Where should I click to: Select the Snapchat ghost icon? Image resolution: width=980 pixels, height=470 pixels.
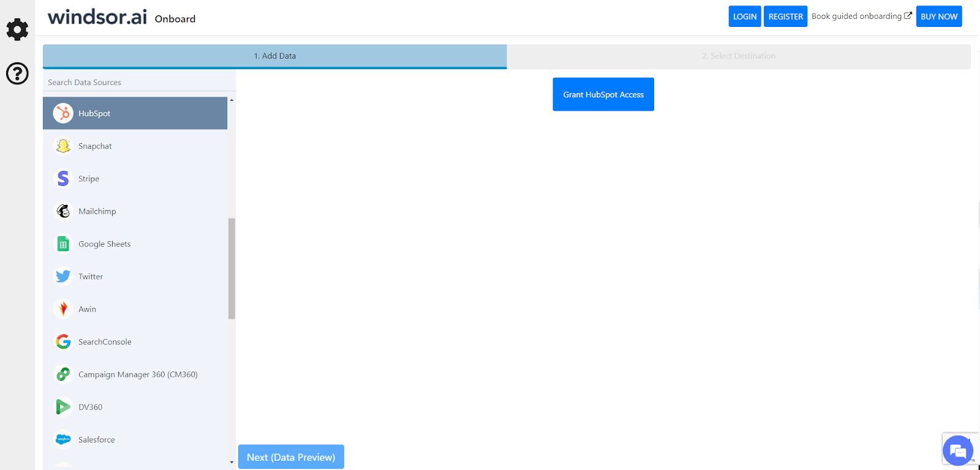pos(63,146)
